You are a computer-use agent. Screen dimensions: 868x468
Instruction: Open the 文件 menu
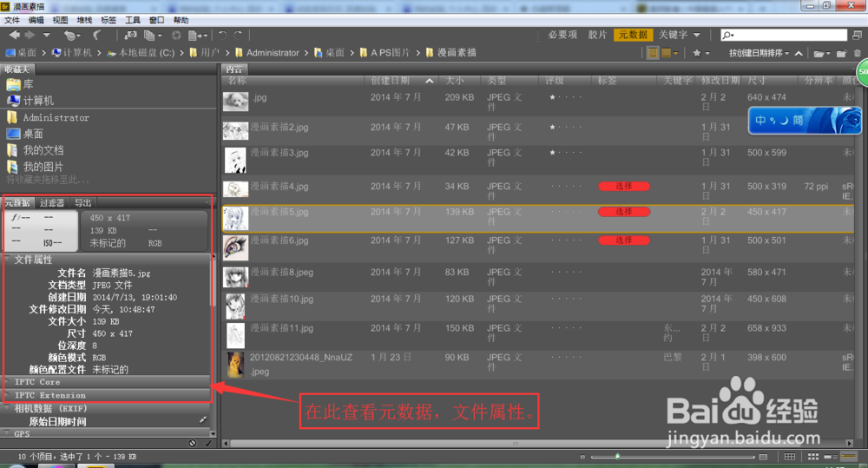[11, 20]
